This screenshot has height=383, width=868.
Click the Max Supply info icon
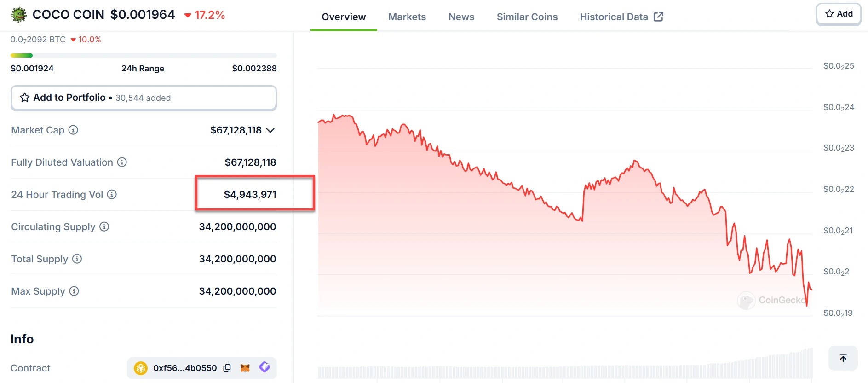coord(74,291)
